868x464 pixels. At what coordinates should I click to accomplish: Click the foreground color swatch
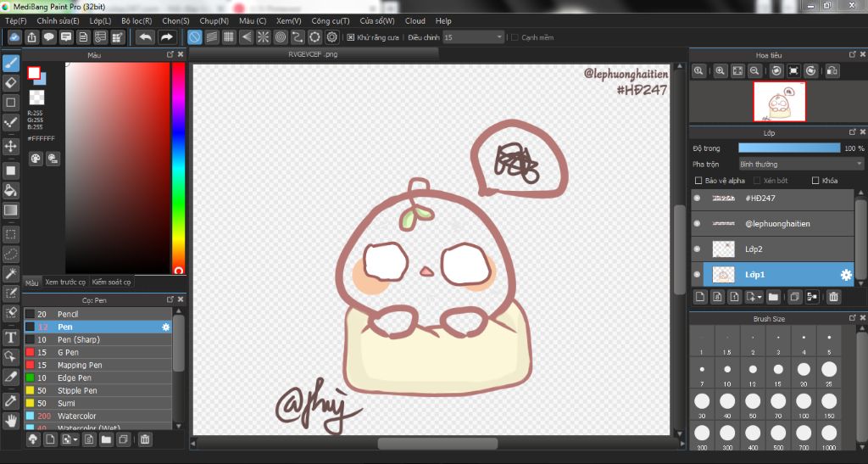(34, 73)
